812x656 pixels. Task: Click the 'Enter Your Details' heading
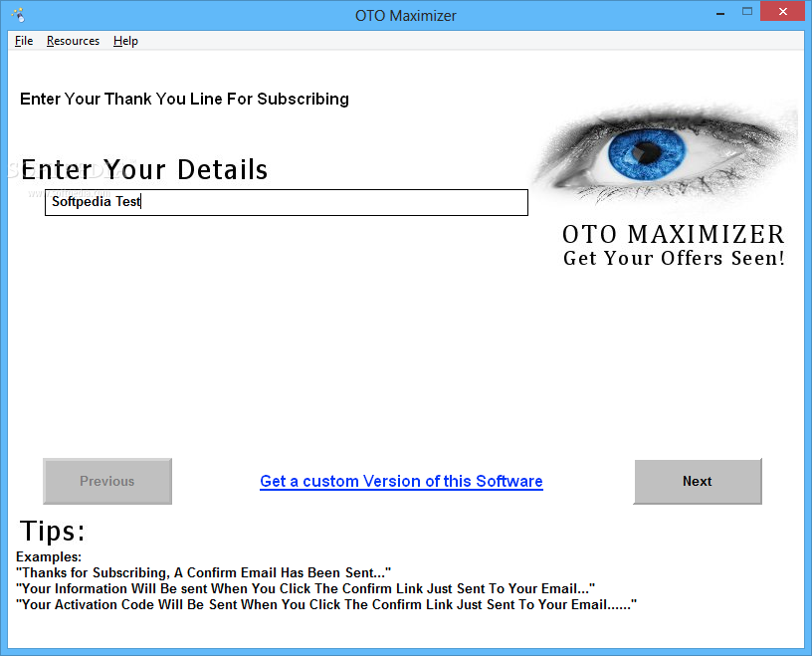click(144, 169)
